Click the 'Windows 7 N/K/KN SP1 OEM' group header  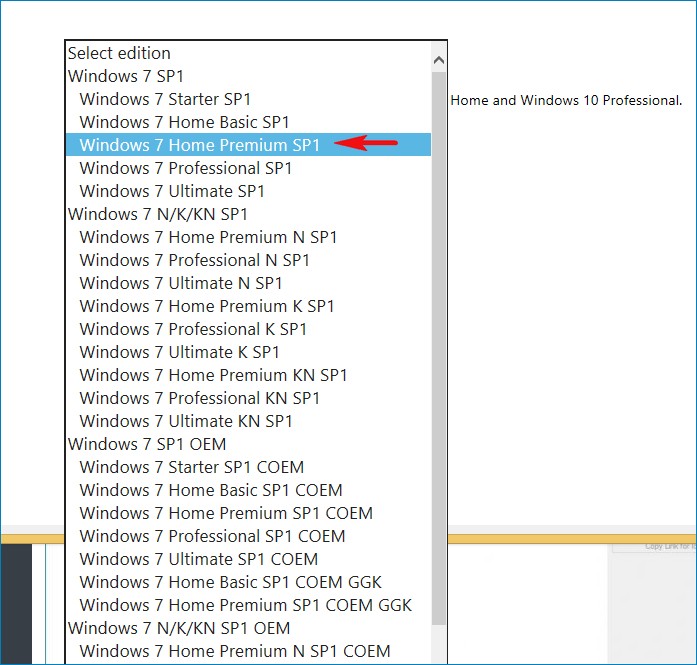[x=248, y=628]
